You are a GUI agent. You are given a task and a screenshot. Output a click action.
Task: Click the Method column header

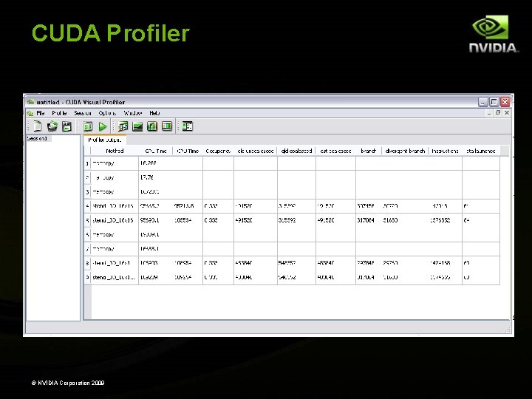(115, 151)
